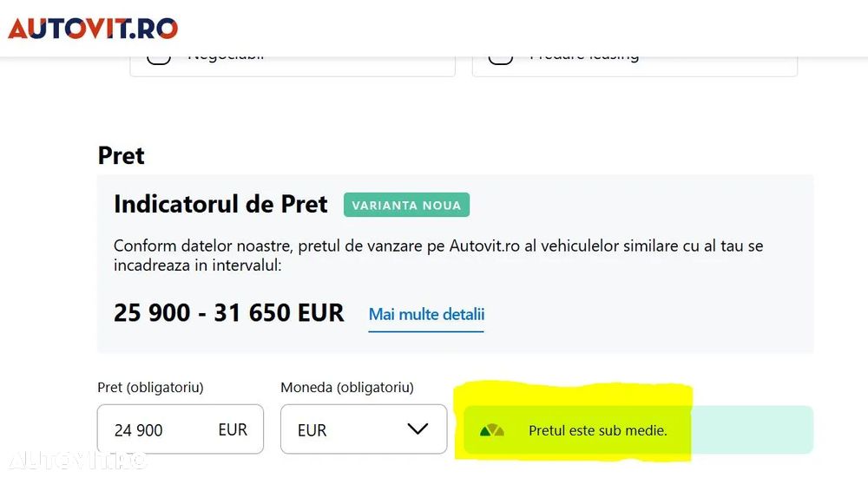Click the Autovit.ro logo
Screen dimensions: 868x478
click(x=93, y=28)
